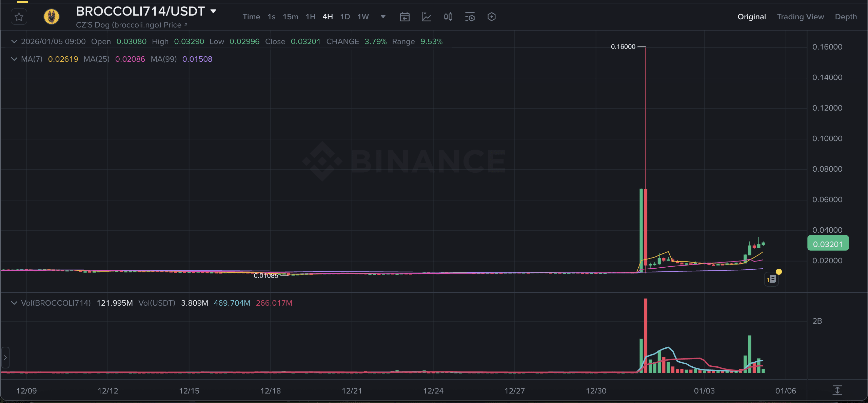Collapse the OHLC info row chevron
The width and height of the screenshot is (868, 403).
(14, 41)
